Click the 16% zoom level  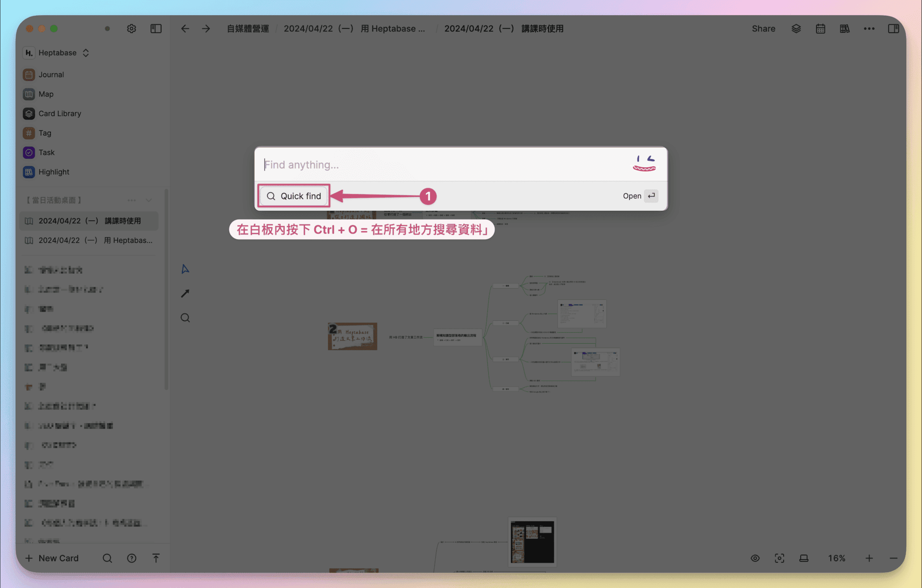point(837,558)
